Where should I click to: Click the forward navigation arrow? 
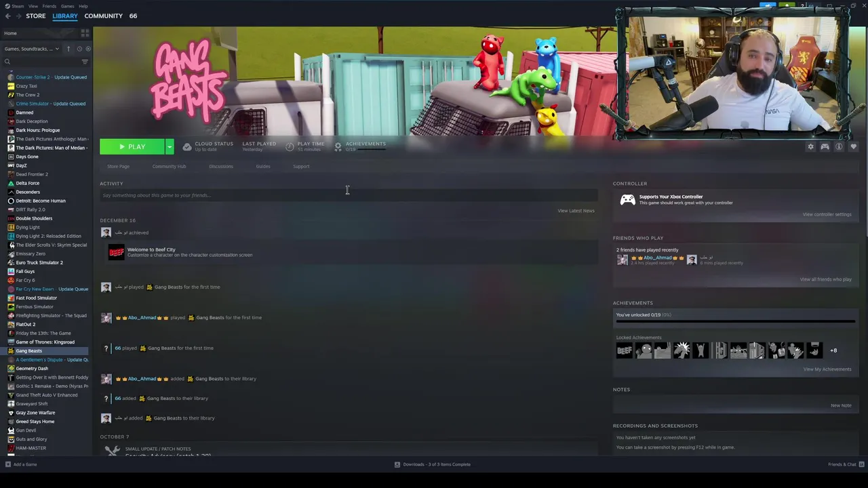pos(18,16)
